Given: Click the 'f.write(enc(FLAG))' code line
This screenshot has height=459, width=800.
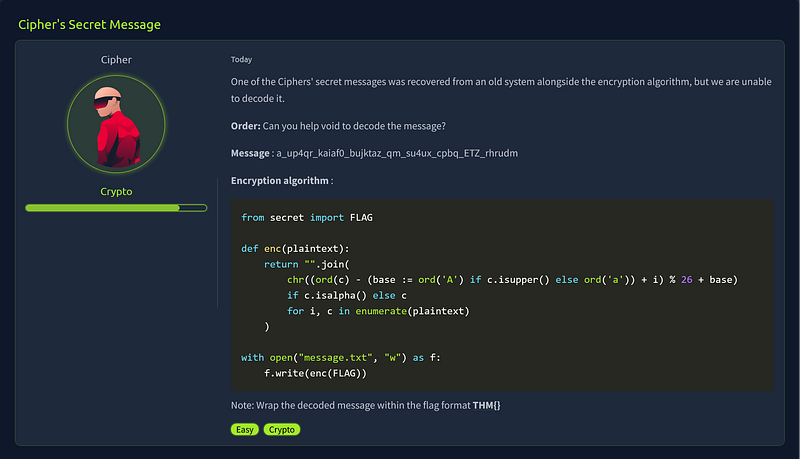Looking at the screenshot, I should click(316, 373).
